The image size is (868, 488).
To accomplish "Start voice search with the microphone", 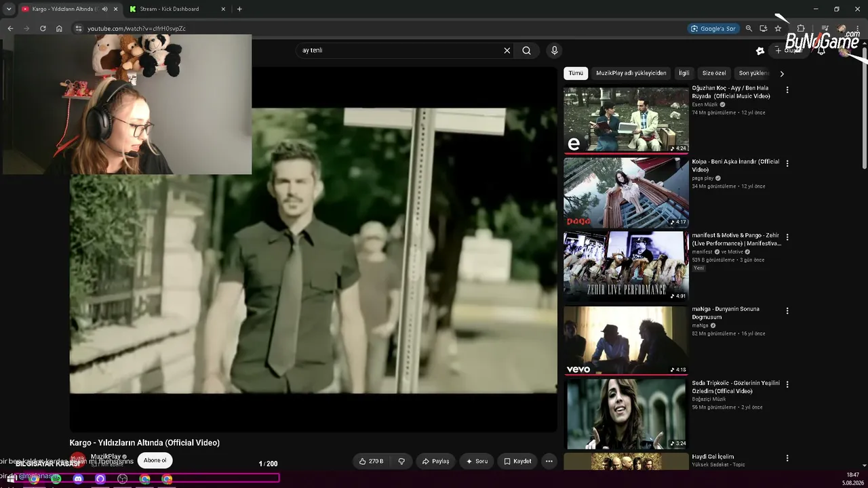I will 555,50.
